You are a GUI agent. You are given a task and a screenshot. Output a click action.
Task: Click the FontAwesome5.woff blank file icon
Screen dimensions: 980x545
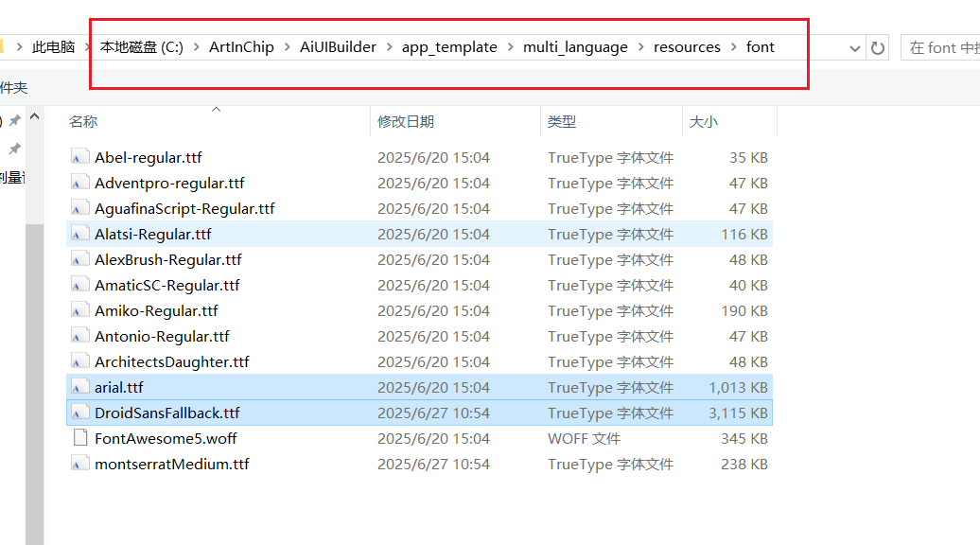[80, 438]
